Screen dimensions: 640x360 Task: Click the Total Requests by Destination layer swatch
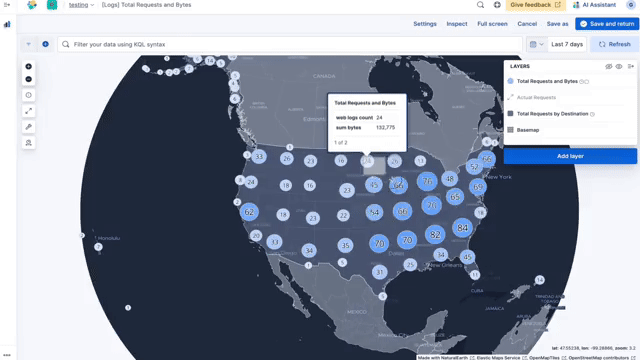[x=510, y=113]
